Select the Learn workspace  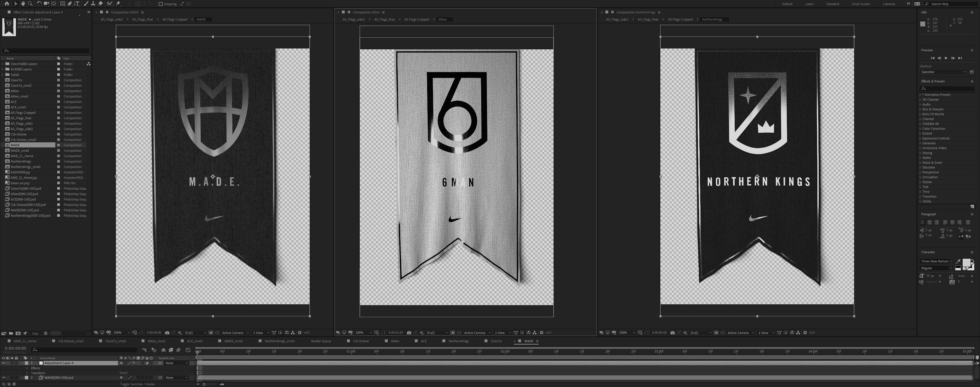pyautogui.click(x=809, y=4)
